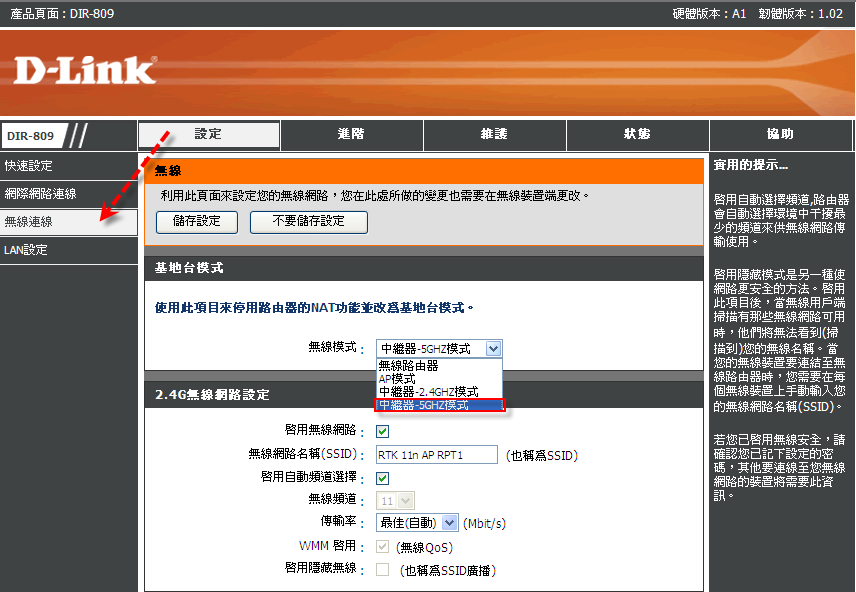
Task: Click the 儲存設定 button
Action: (x=196, y=222)
